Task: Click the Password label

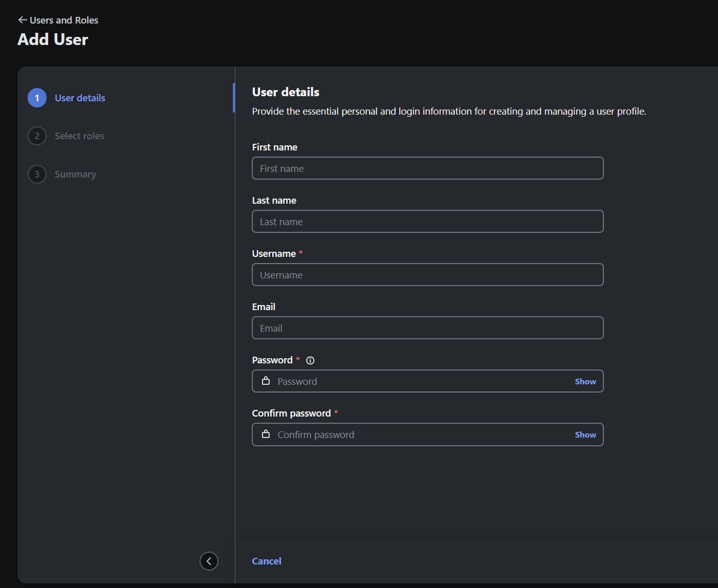Action: click(272, 360)
